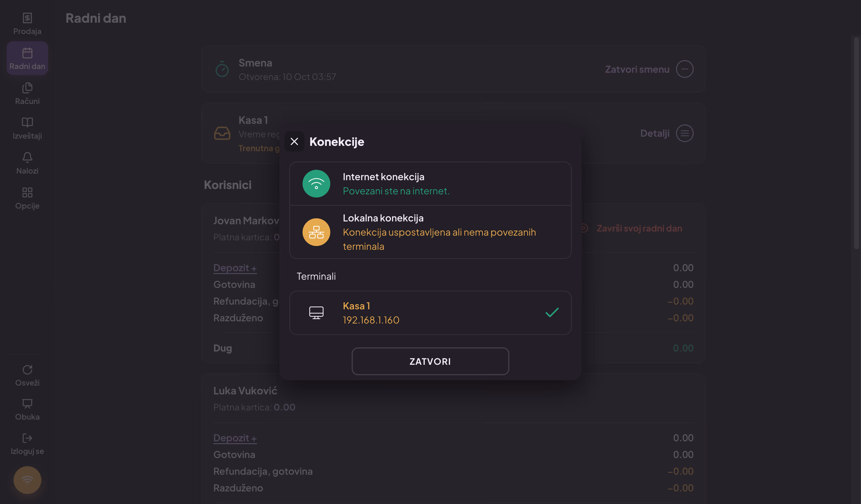Open Prodaja in the sidebar
This screenshot has width=861, height=504.
27,24
